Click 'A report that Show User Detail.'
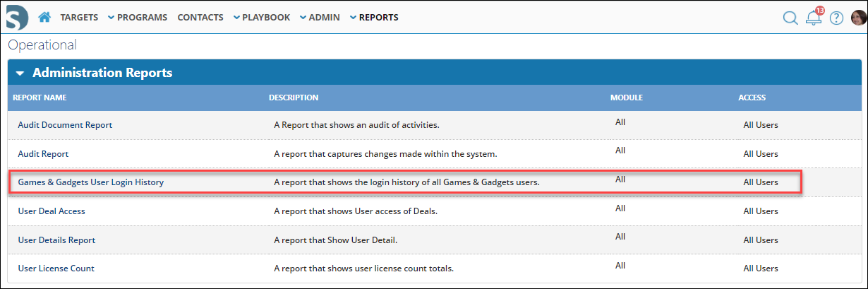Image resolution: width=868 pixels, height=289 pixels. tap(336, 240)
